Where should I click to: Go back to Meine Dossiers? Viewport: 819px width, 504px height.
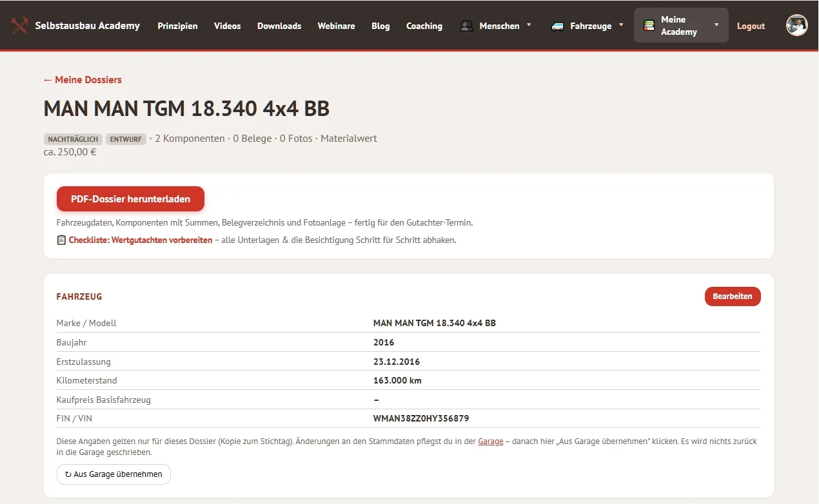point(83,80)
